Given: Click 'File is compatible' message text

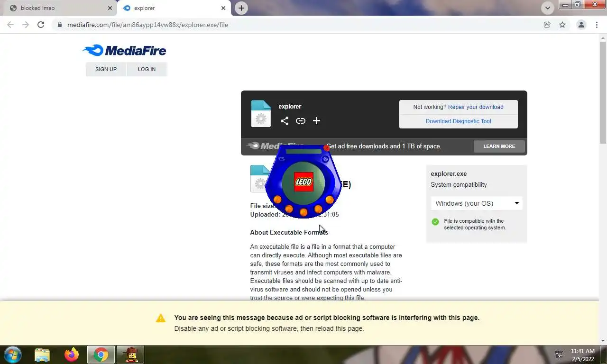Looking at the screenshot, I should [x=475, y=224].
